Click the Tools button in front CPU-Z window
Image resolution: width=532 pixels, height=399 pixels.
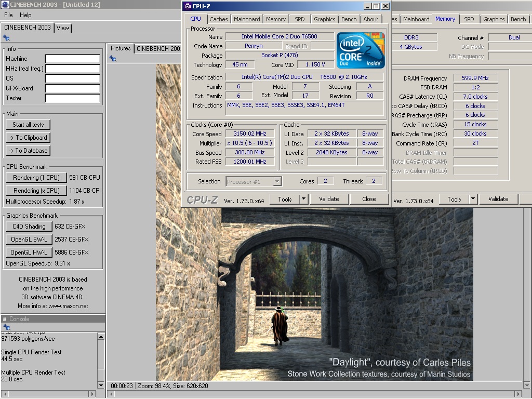(285, 199)
